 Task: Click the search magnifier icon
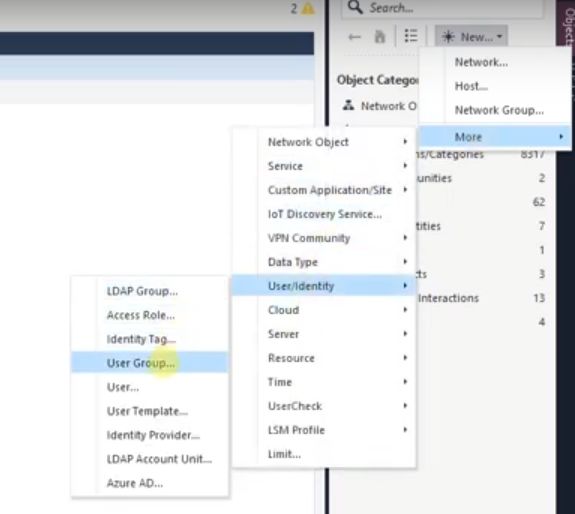coord(355,7)
